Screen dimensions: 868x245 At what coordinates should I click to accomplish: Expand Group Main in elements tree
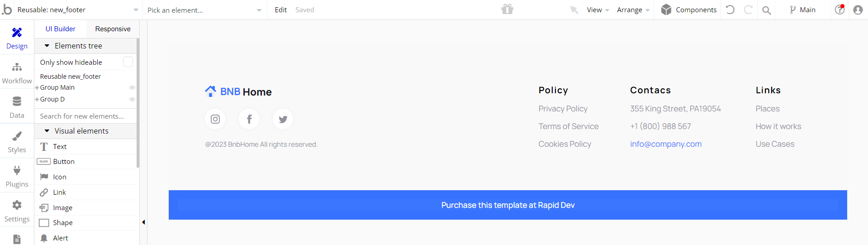point(37,88)
